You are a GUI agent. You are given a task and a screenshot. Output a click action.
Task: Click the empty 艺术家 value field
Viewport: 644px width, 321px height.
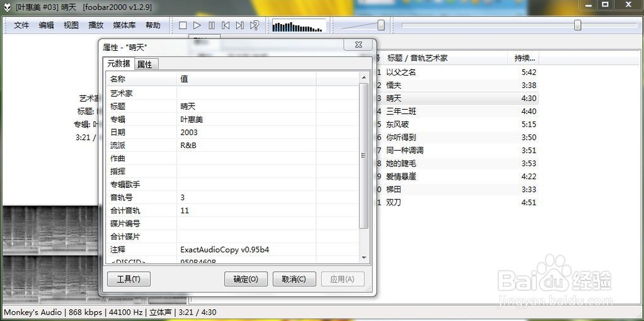click(247, 93)
